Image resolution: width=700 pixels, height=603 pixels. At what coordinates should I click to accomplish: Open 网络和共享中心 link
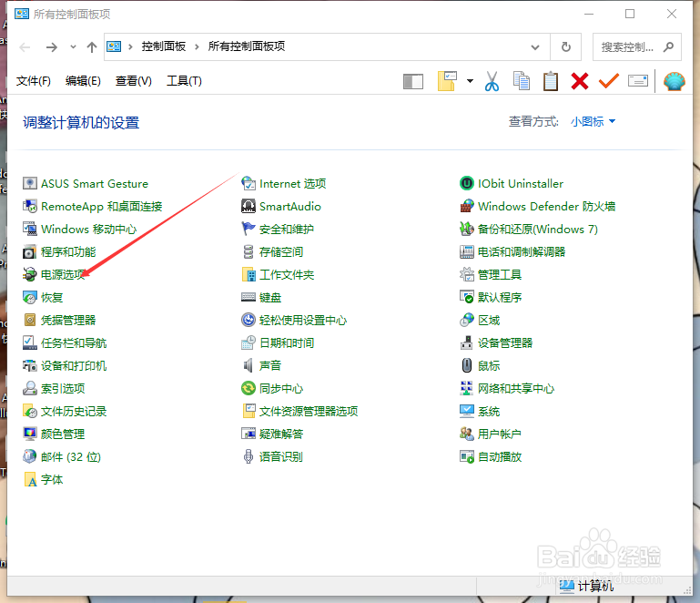click(516, 389)
